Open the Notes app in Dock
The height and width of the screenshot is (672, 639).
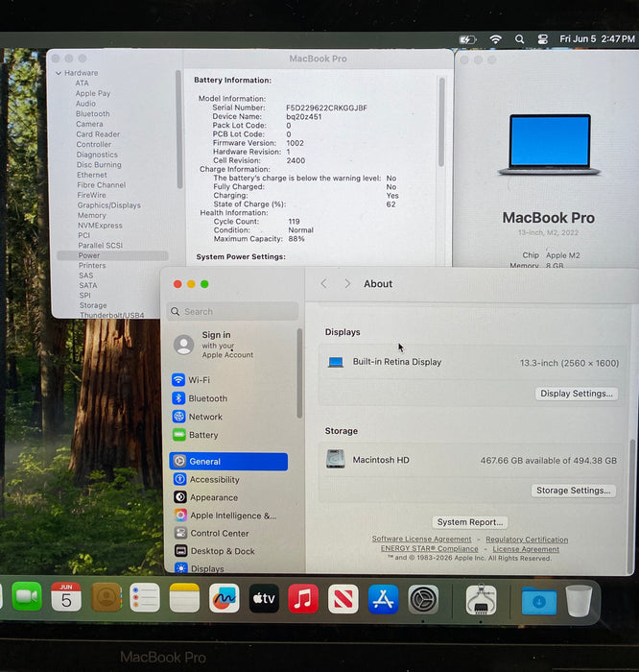click(184, 597)
